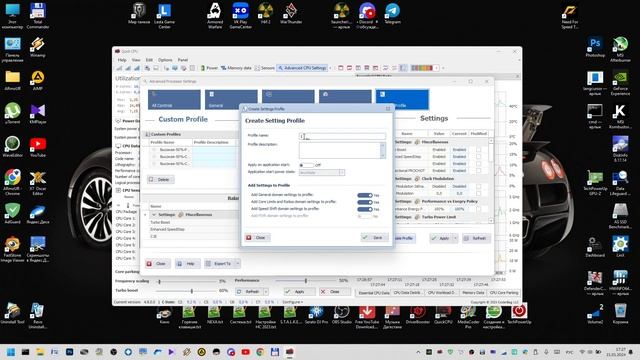Screen dimensions: 640x360
Task: Click Advanced CPU Settings toolbar button
Action: pos(302,68)
